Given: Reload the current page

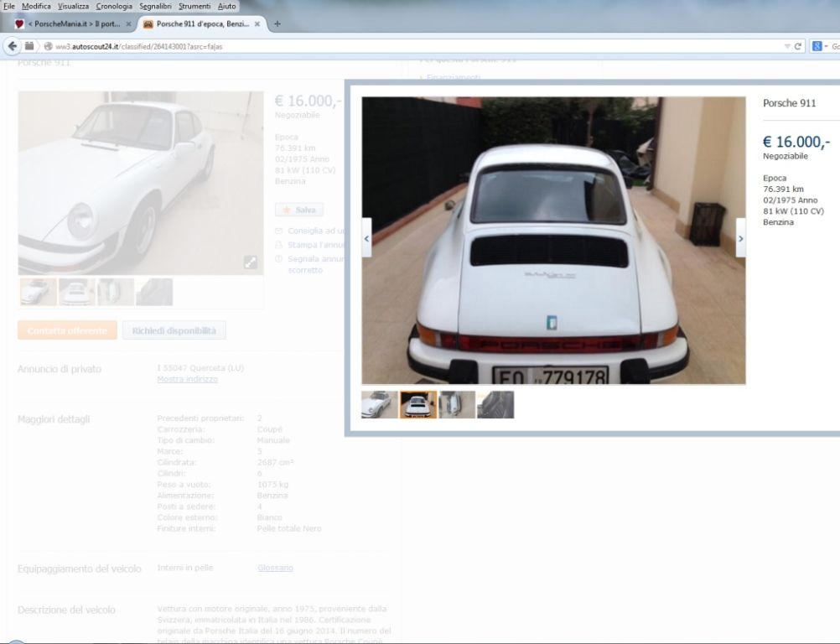Looking at the screenshot, I should coord(798,47).
